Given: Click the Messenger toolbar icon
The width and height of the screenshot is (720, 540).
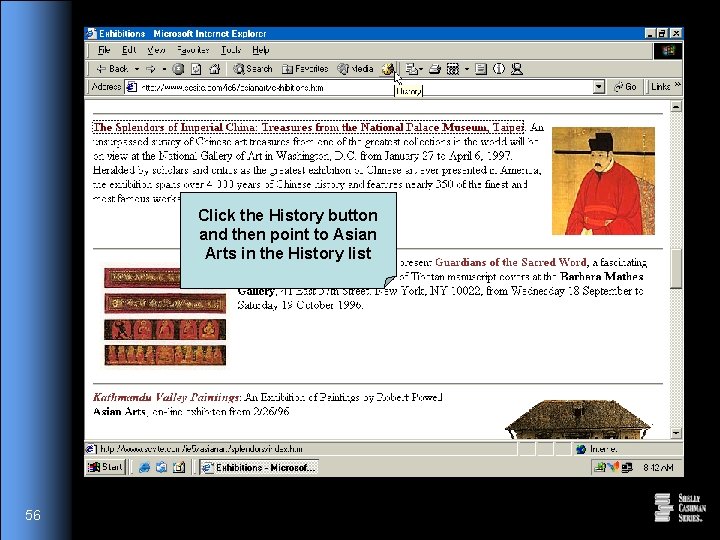Looking at the screenshot, I should click(x=517, y=69).
